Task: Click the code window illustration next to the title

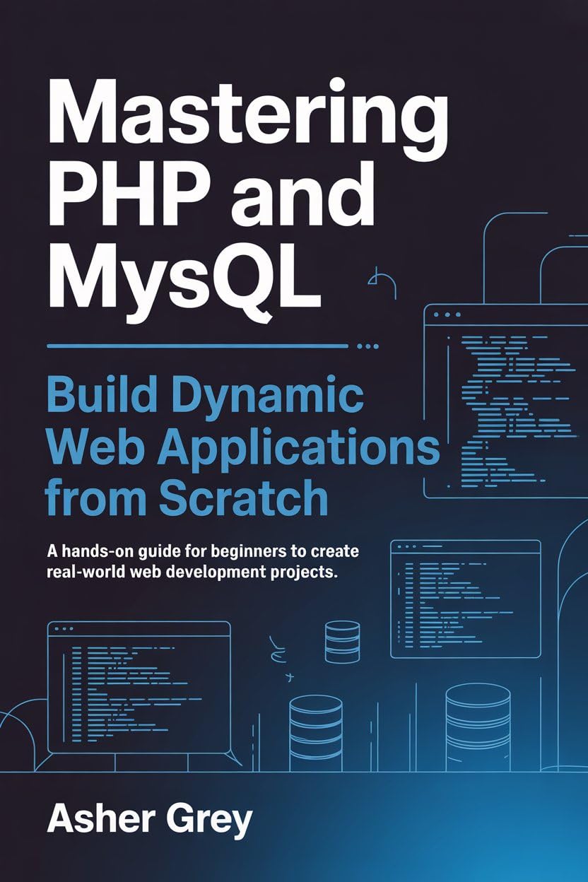Action: (x=505, y=400)
